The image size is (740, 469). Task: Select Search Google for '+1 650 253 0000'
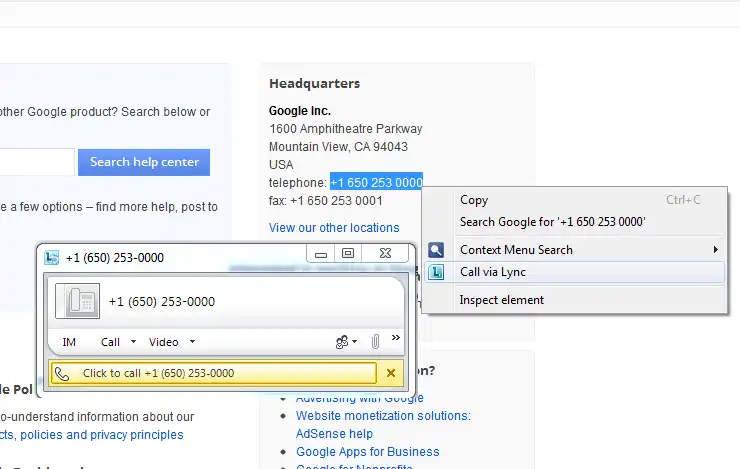pos(574,222)
